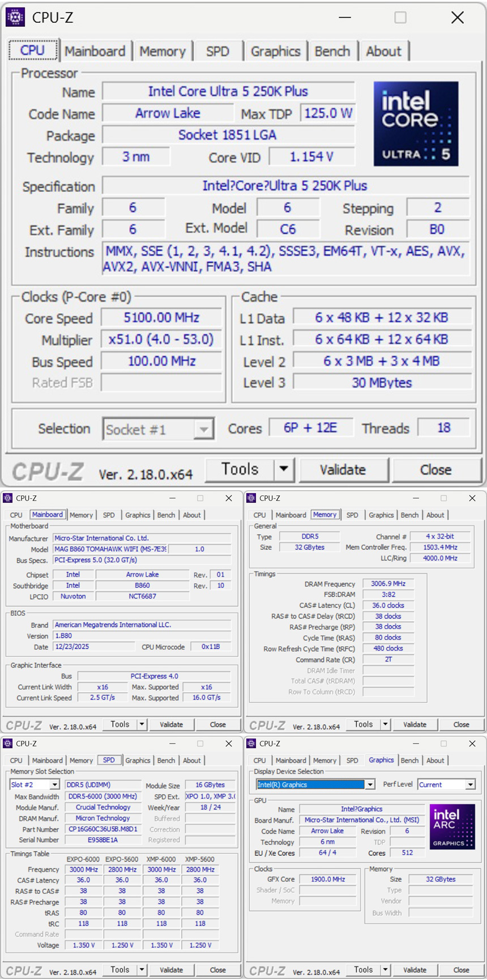Minimize the Memory tab window

(x=416, y=498)
